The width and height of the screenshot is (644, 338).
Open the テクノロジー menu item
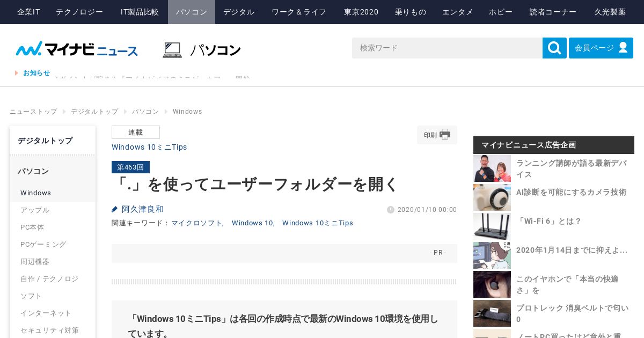click(79, 12)
